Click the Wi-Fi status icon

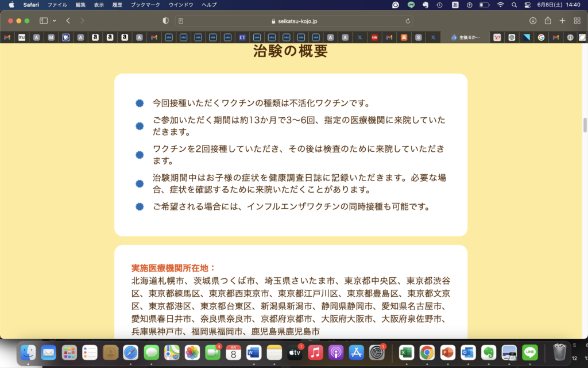click(500, 5)
